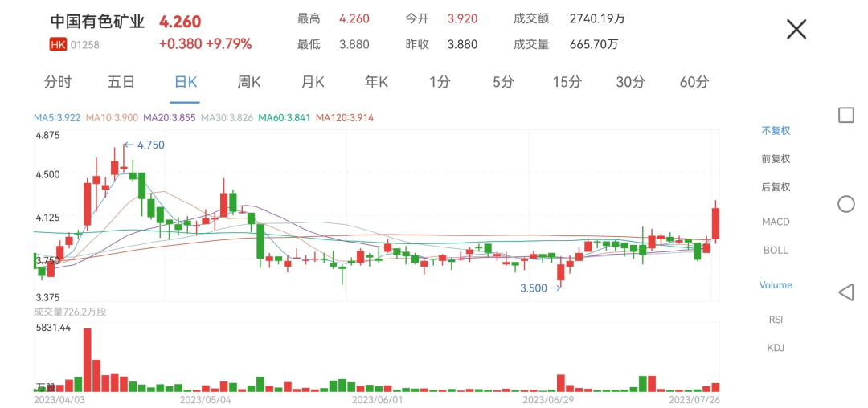
Task: Switch to the 60分 interval tab
Action: (x=694, y=83)
